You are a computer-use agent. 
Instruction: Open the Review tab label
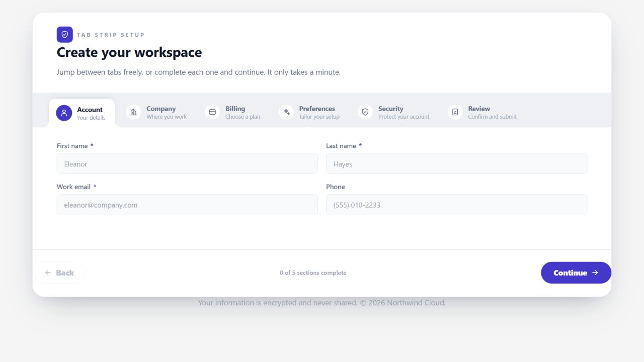point(479,109)
